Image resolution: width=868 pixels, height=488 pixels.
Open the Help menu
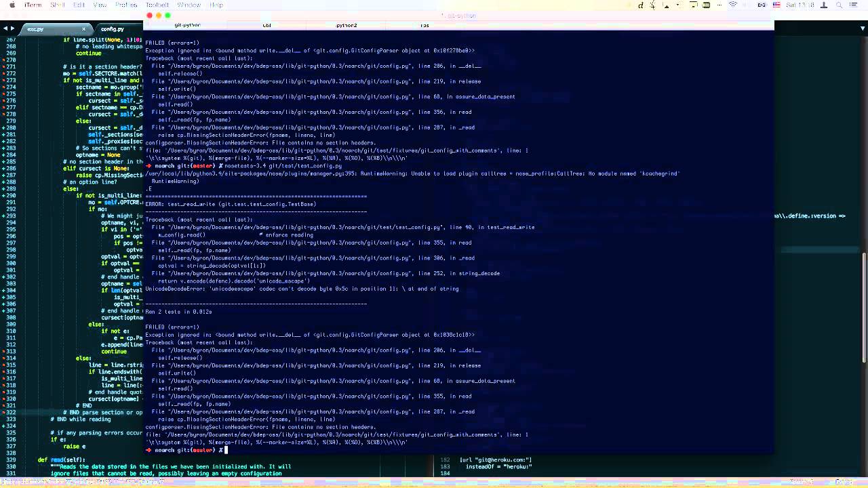(216, 5)
